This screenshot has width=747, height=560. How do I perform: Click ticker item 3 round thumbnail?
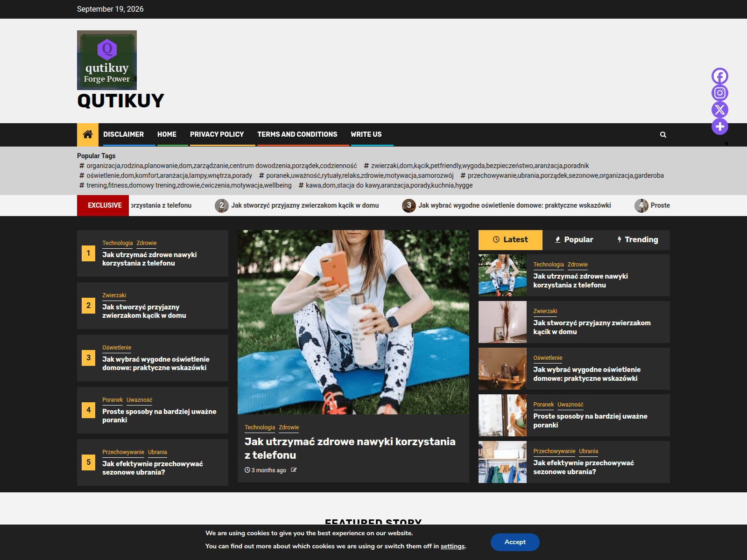coord(409,205)
